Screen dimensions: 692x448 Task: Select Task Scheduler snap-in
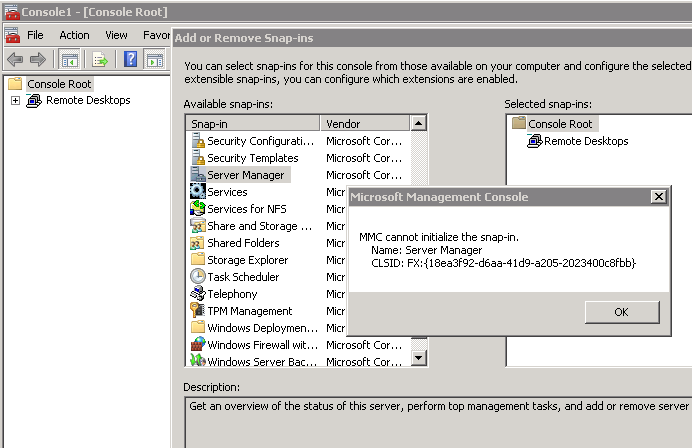[x=243, y=277]
